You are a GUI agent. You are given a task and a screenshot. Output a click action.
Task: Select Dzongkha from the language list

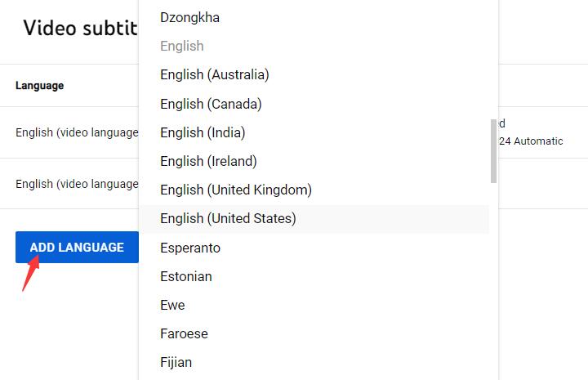tap(189, 17)
